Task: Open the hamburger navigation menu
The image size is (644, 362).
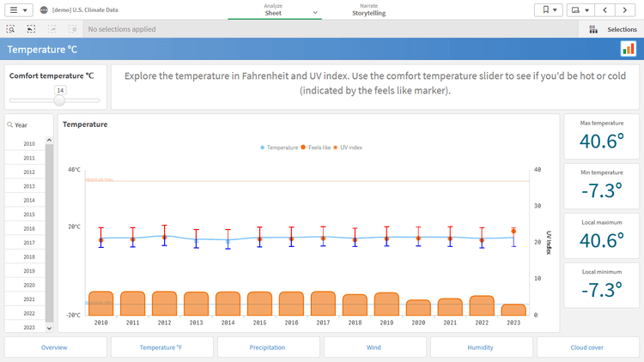Action: point(18,10)
